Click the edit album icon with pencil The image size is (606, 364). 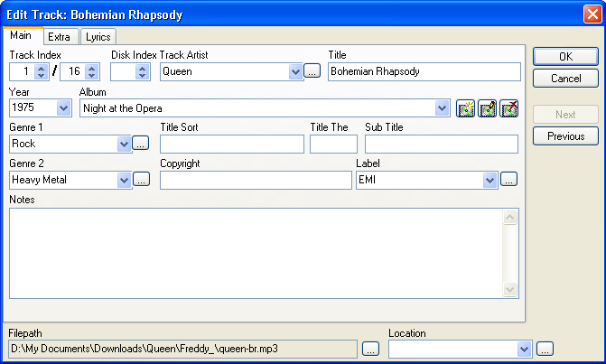(487, 108)
